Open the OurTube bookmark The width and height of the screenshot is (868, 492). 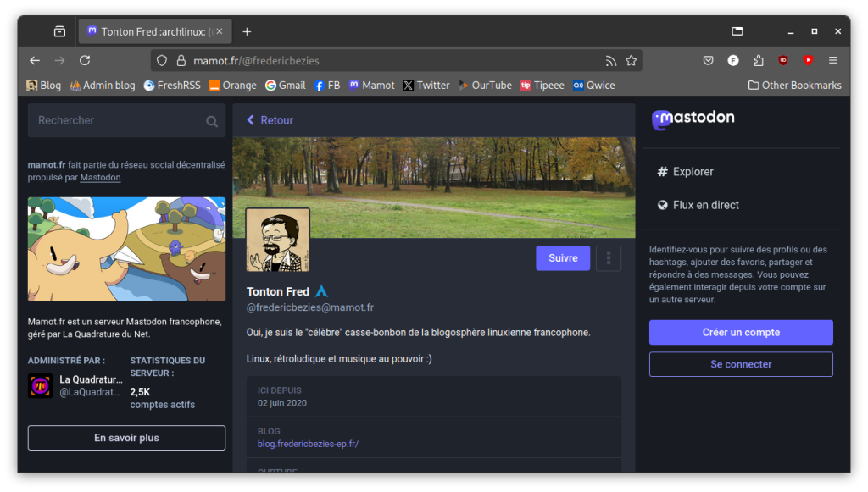point(485,86)
